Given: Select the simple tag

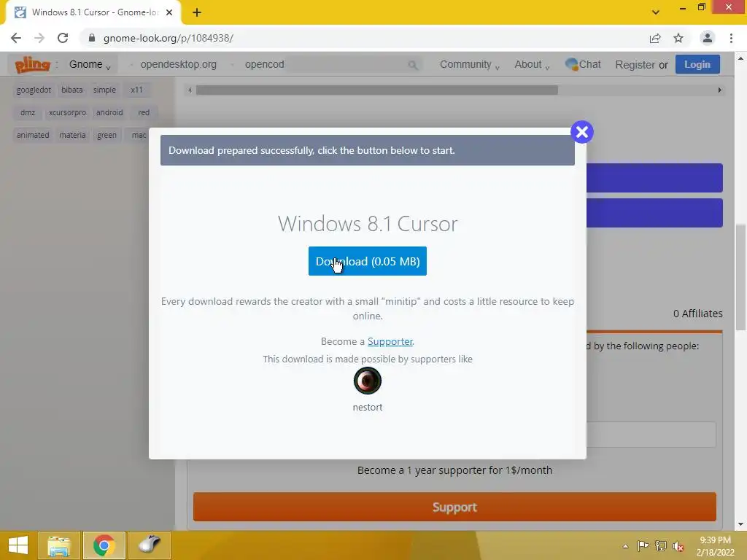Looking at the screenshot, I should click(104, 90).
